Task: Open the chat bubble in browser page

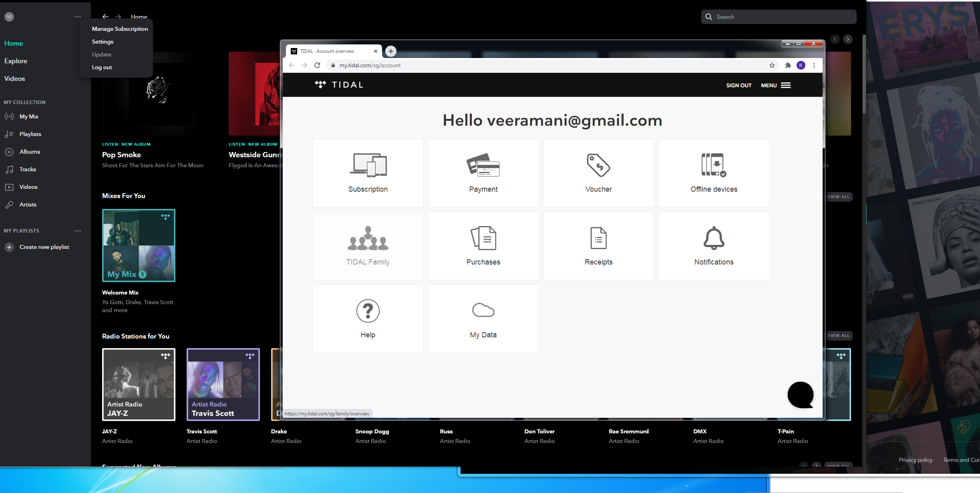Action: tap(800, 395)
